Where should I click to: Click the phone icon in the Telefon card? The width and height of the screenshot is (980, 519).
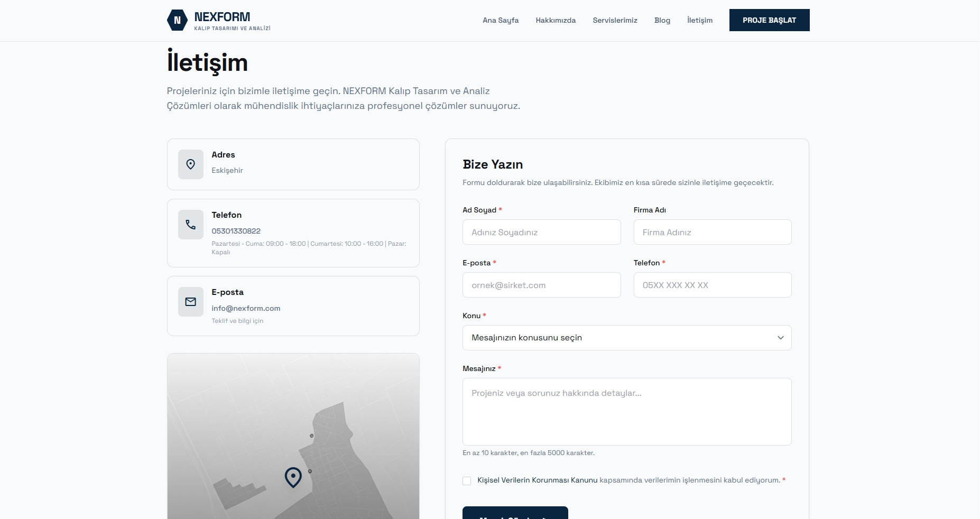[191, 225]
